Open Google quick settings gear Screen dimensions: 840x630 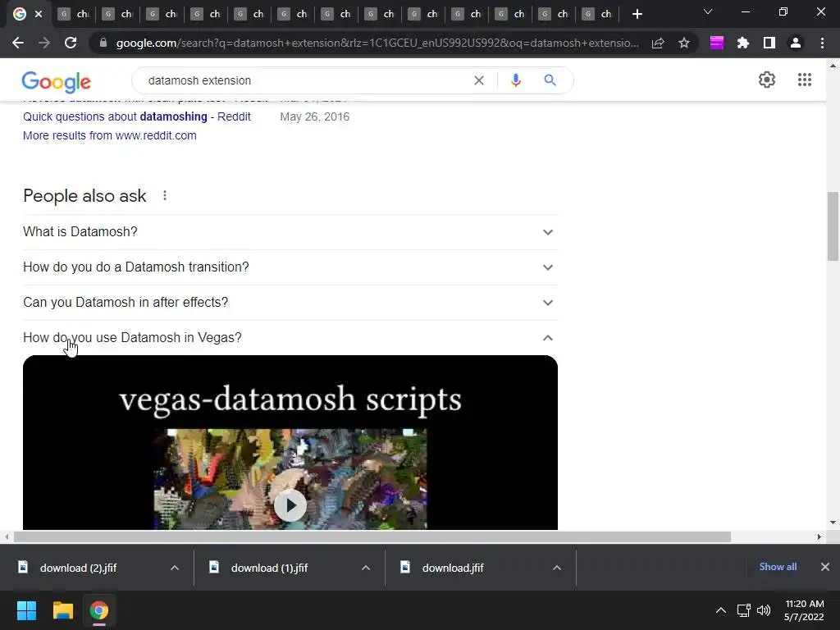click(767, 80)
